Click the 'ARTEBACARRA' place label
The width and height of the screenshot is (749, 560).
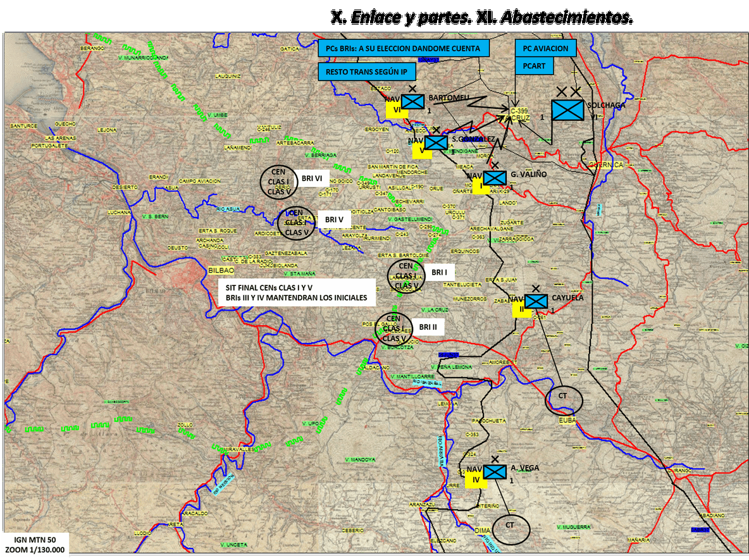295,142
